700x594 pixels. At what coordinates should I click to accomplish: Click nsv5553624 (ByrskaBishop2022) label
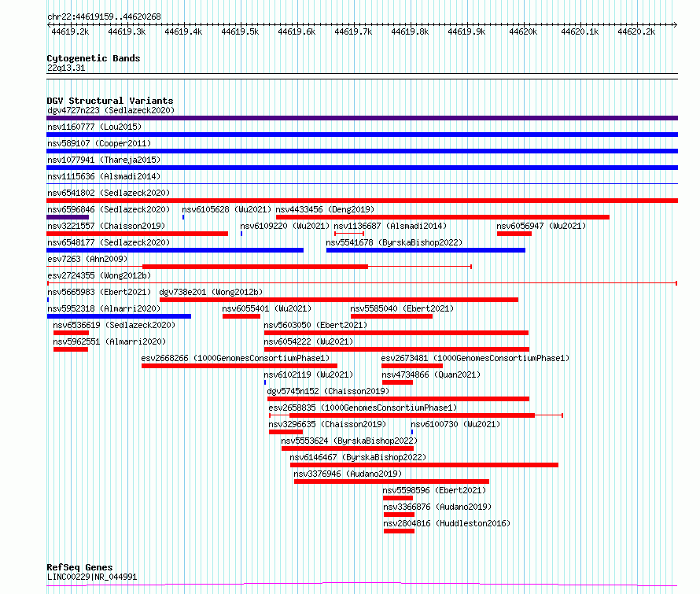[x=349, y=441]
